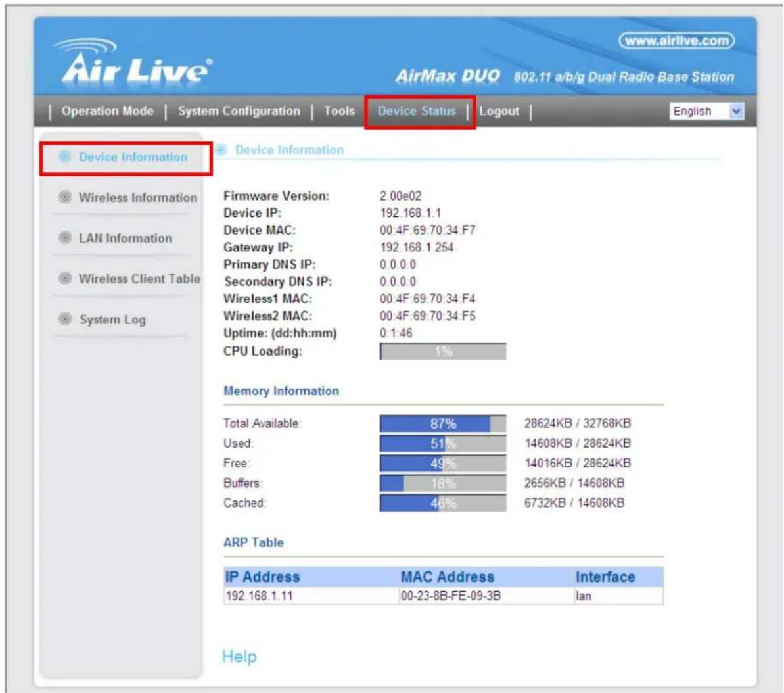
Task: Click the bullet icon beside LAN Information
Action: pos(65,237)
